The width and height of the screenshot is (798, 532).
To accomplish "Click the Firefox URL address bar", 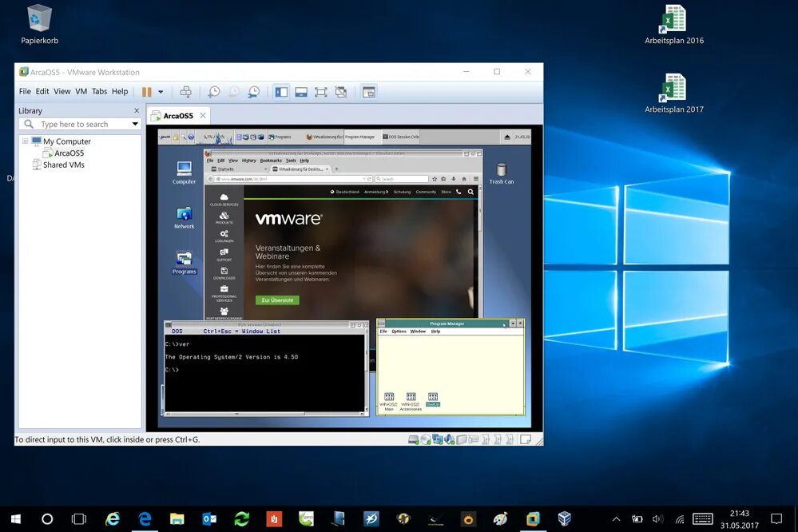I will (x=290, y=179).
